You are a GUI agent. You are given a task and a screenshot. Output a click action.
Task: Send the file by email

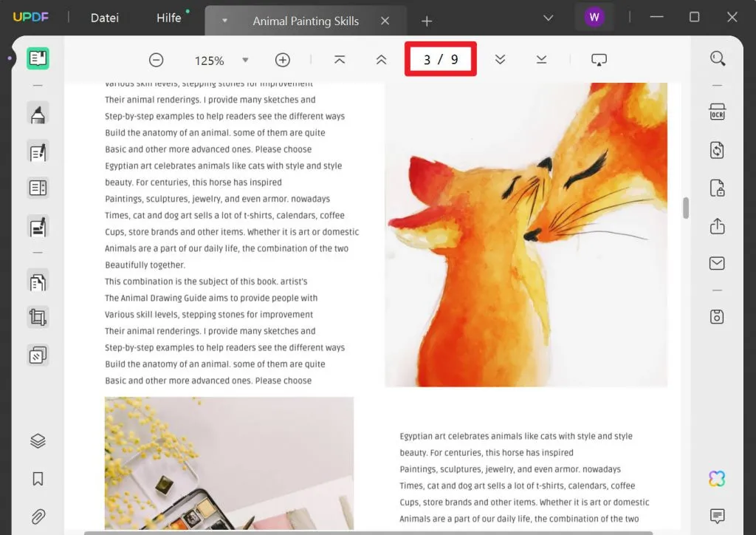[717, 263]
